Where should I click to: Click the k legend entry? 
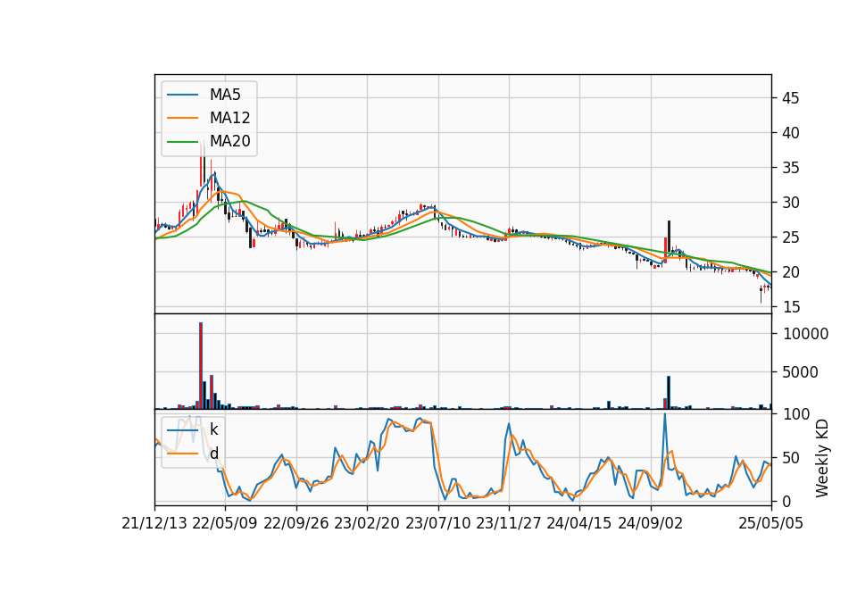click(x=193, y=429)
